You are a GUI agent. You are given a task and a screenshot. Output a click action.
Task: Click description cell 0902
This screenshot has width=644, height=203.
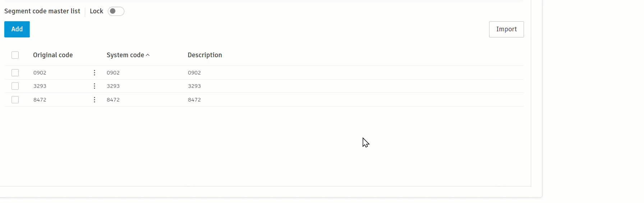[194, 73]
